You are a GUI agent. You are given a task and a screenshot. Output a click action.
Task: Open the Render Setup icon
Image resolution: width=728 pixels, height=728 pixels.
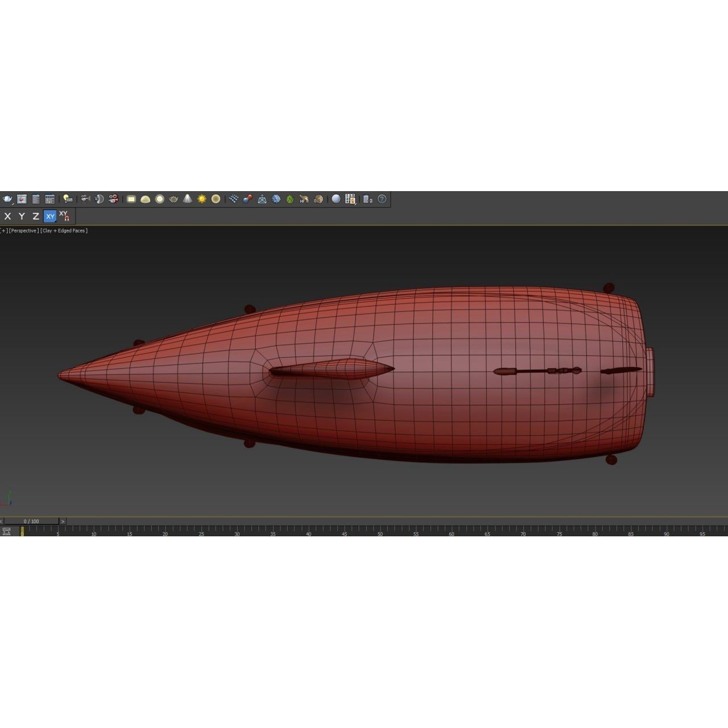point(367,199)
